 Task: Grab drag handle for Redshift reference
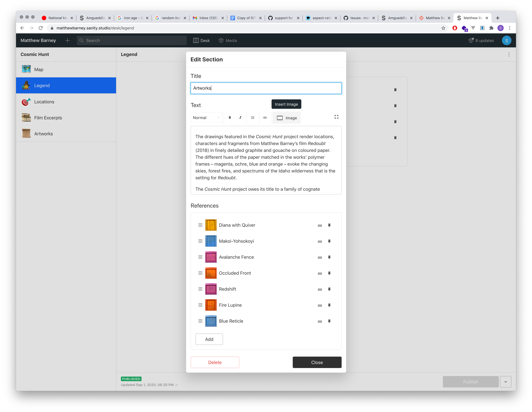click(200, 289)
